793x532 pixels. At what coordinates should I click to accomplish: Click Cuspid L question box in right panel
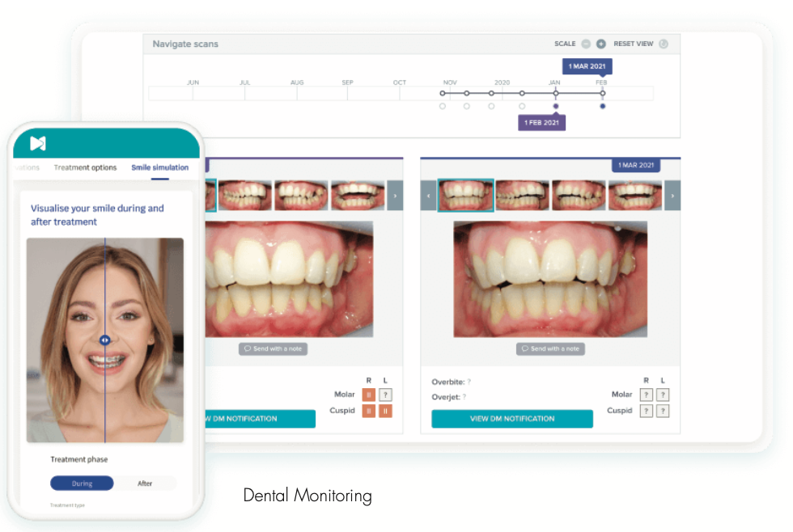[663, 412]
